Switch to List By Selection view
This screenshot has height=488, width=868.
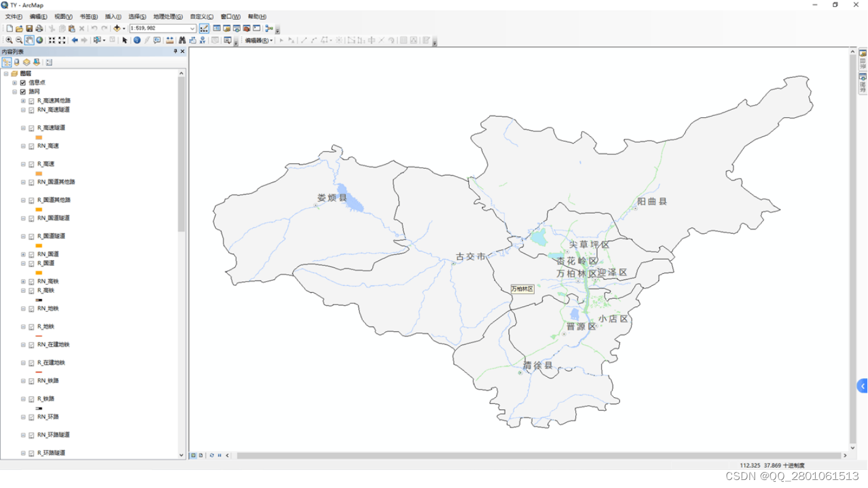pos(36,62)
